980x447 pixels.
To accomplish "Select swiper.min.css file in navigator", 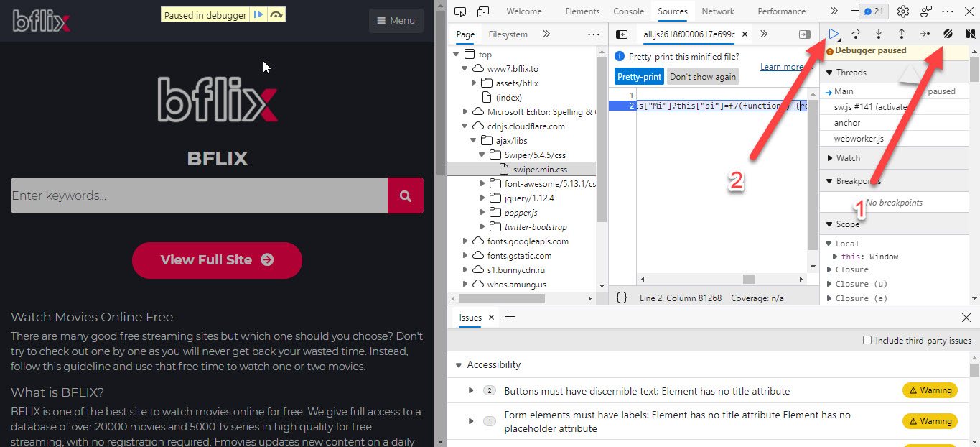I will tap(540, 170).
